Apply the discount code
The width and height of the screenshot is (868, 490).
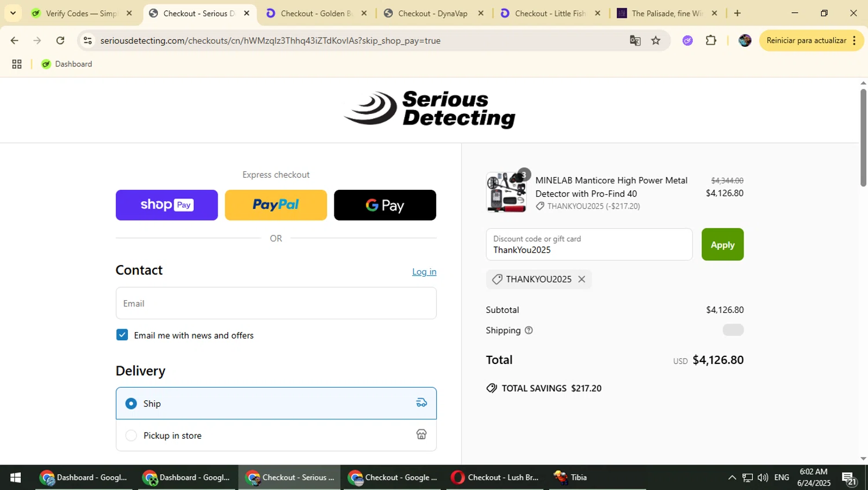(x=722, y=245)
